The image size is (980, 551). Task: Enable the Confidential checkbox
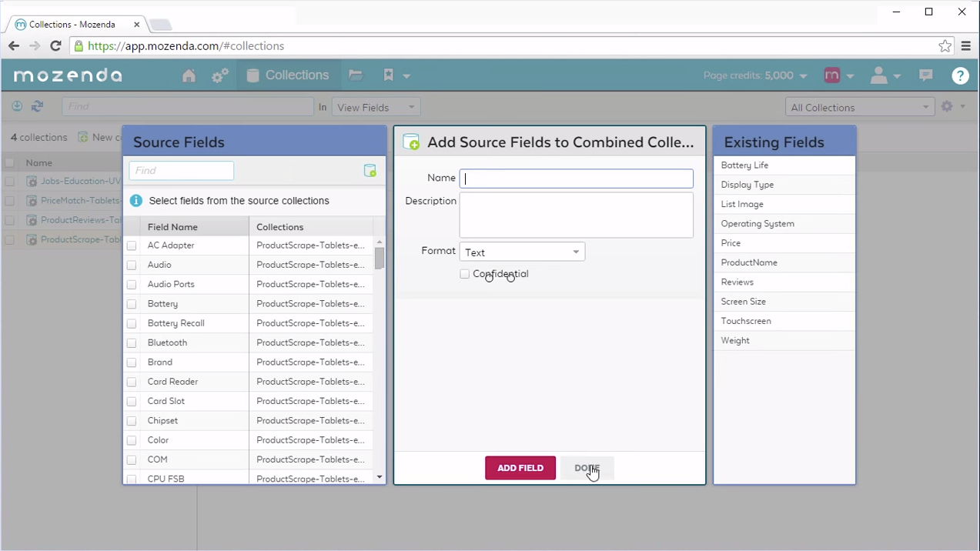coord(464,274)
